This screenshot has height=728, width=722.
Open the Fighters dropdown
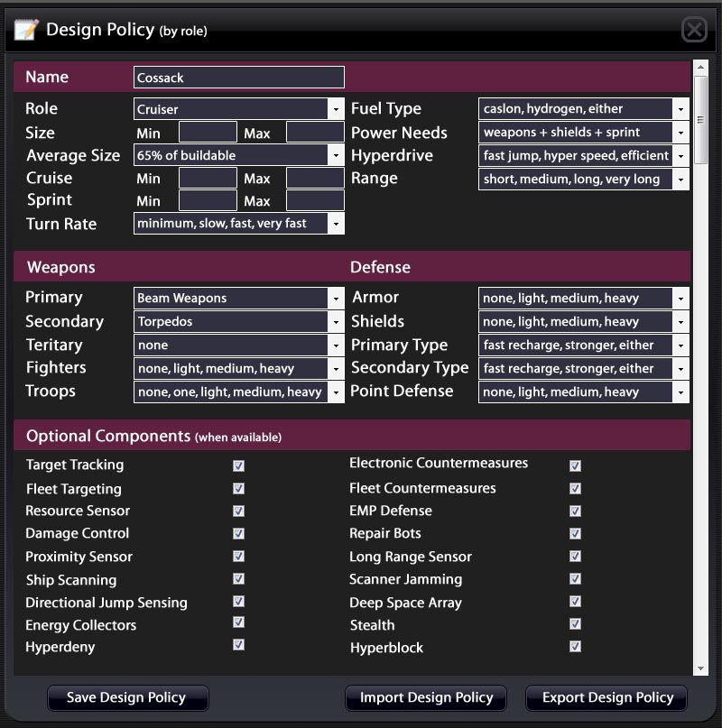point(239,368)
